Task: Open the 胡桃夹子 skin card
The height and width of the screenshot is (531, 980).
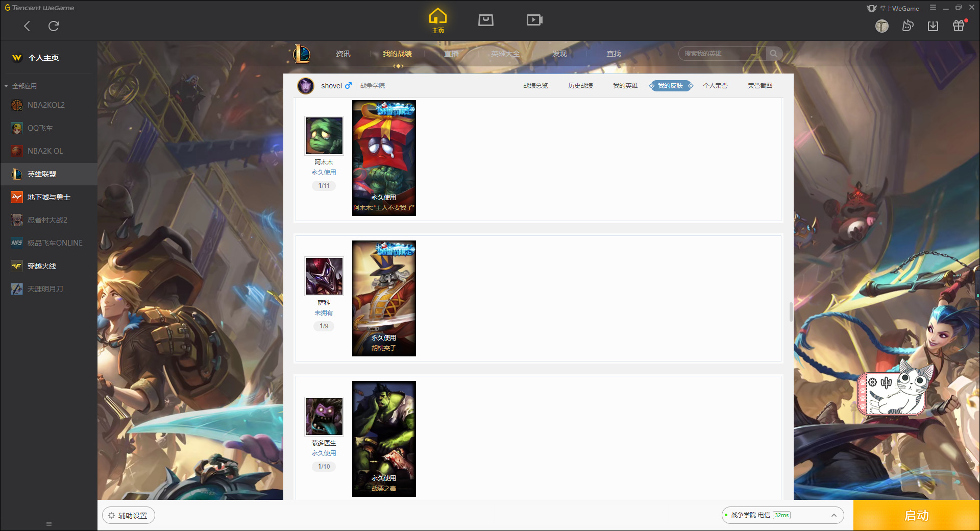Action: point(384,298)
